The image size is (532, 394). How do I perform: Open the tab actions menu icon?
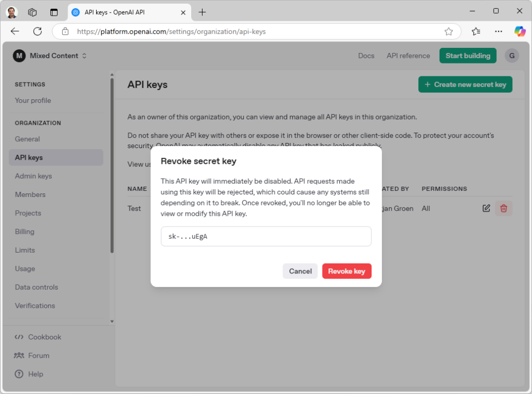coord(32,12)
